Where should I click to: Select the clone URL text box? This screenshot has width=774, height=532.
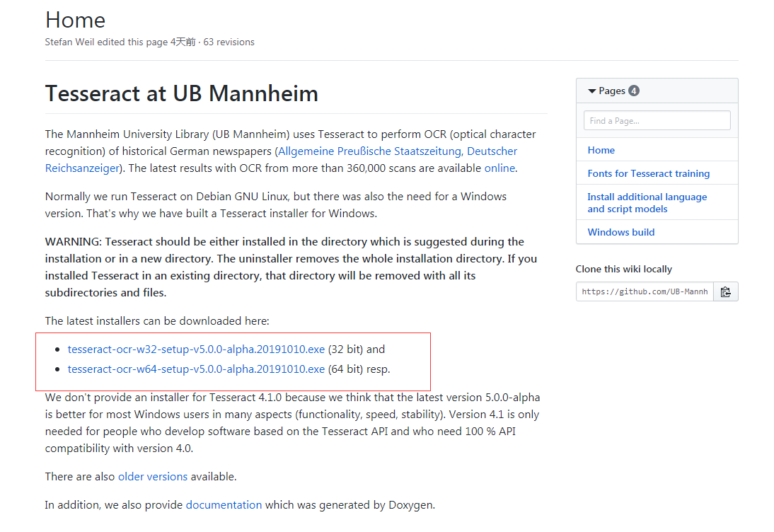click(x=644, y=291)
